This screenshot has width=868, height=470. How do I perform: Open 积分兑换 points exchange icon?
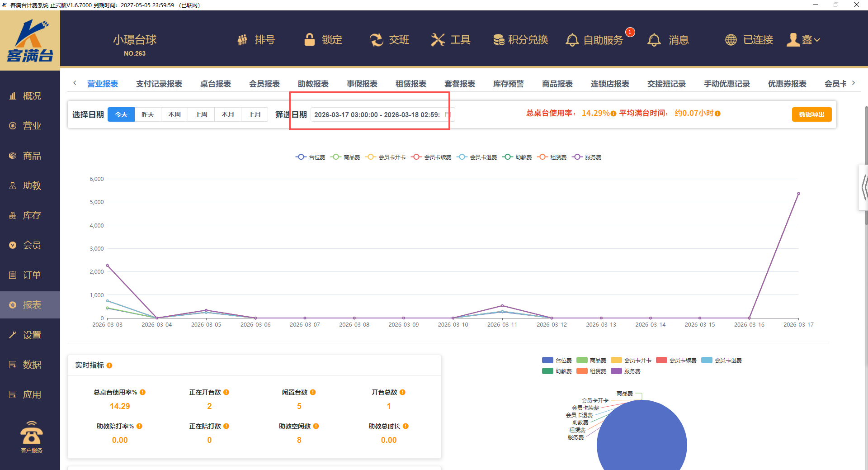499,40
